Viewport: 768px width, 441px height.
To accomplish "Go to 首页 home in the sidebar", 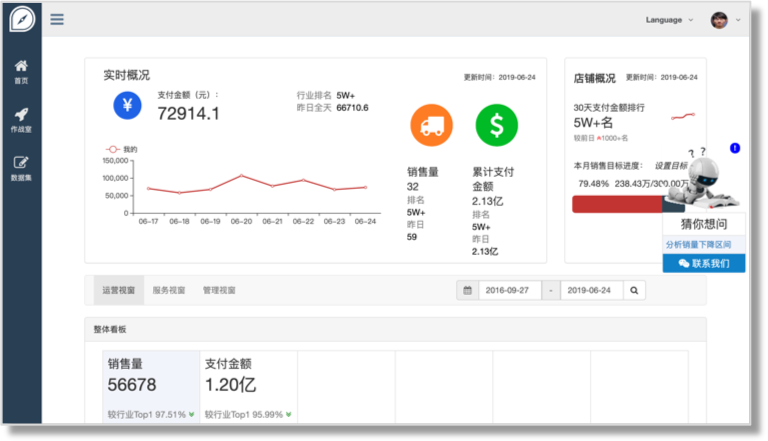I will (x=21, y=71).
